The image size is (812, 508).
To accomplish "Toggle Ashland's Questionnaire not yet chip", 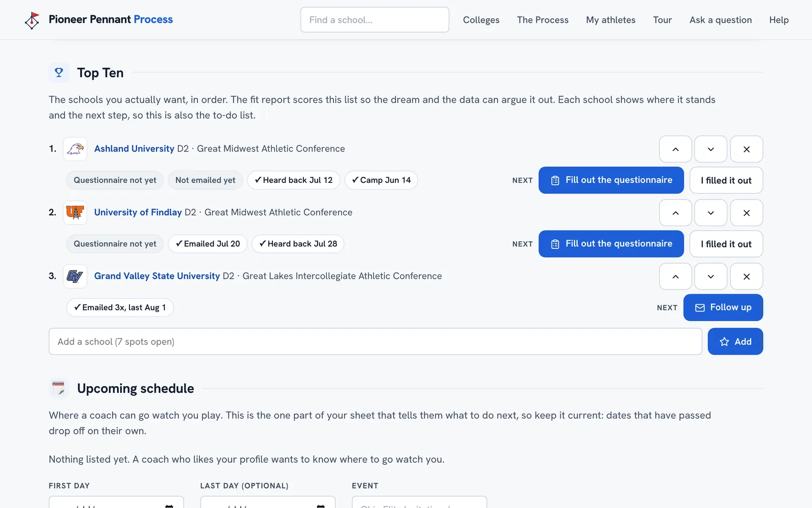I will 115,180.
